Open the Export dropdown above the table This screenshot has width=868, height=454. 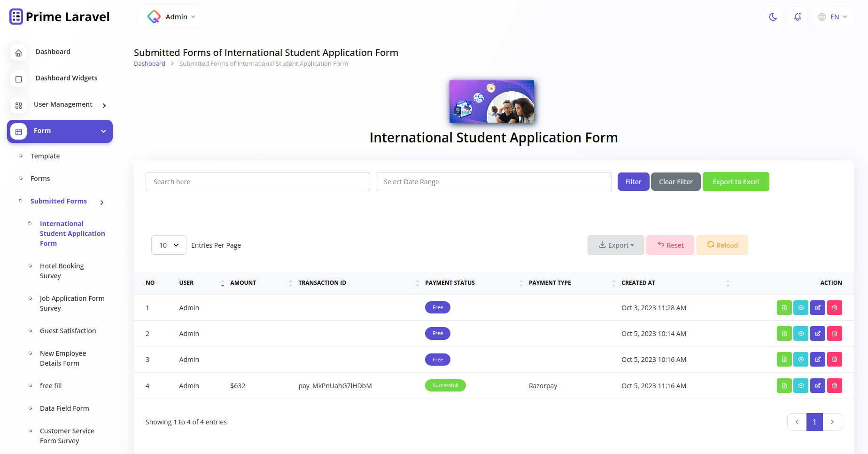coord(616,245)
